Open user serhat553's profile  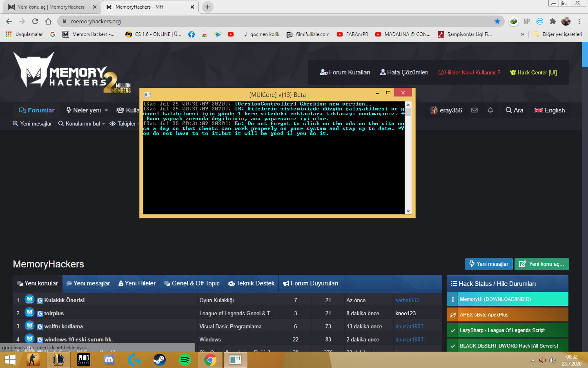pos(407,300)
